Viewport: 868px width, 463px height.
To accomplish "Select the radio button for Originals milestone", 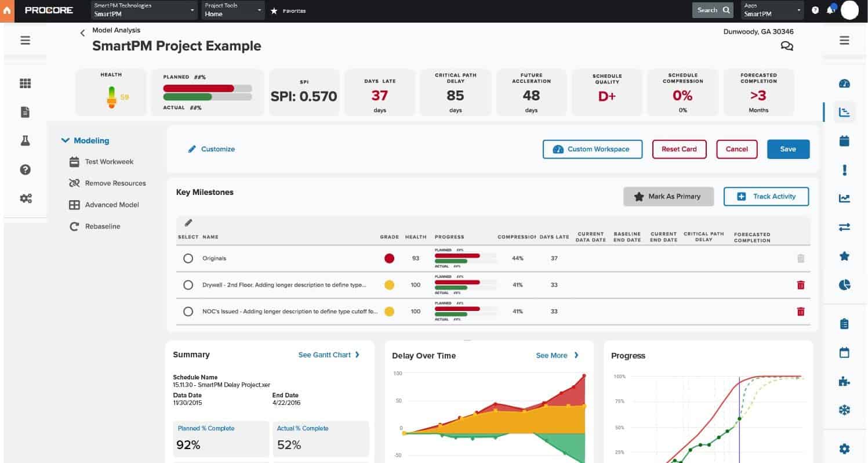I will (x=188, y=258).
